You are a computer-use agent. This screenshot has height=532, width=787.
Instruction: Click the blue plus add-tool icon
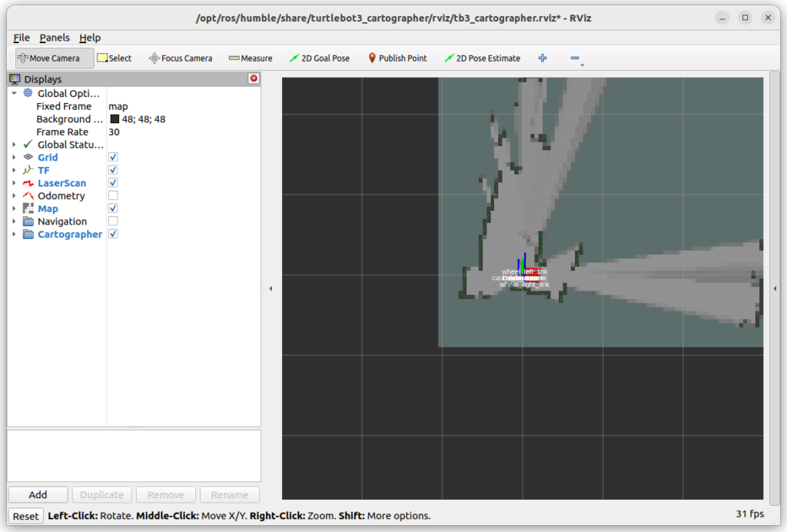tap(543, 58)
